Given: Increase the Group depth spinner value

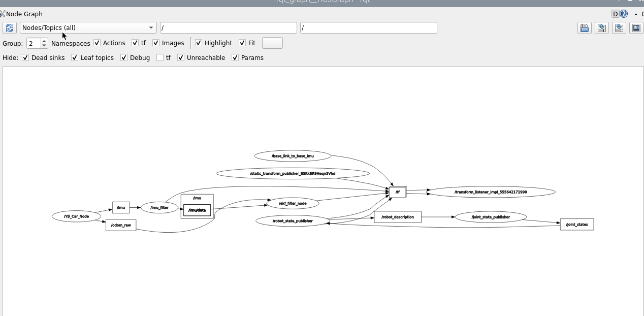Looking at the screenshot, I should [44, 41].
